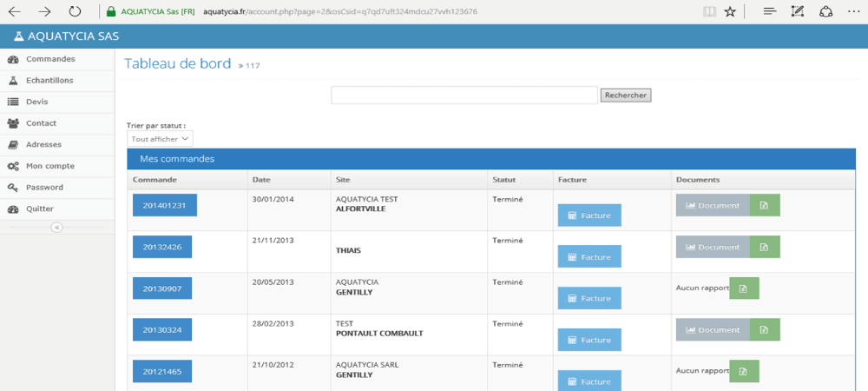Download Excel file for order 20132426
The height and width of the screenshot is (391, 868).
click(x=765, y=247)
